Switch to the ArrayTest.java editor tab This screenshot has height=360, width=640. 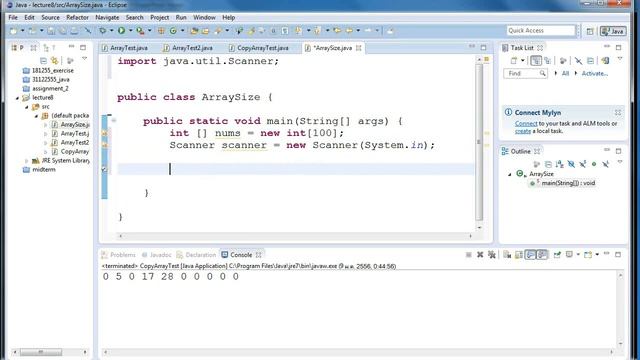point(124,48)
